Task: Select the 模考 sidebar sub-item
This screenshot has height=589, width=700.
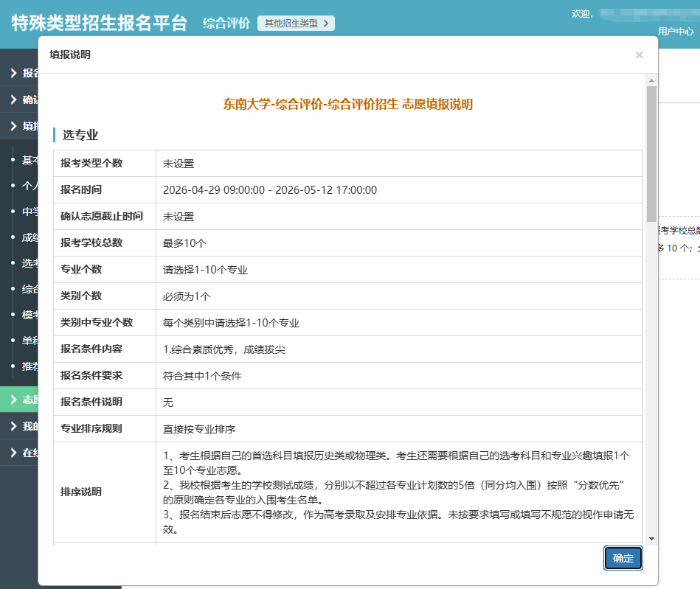Action: (30, 315)
